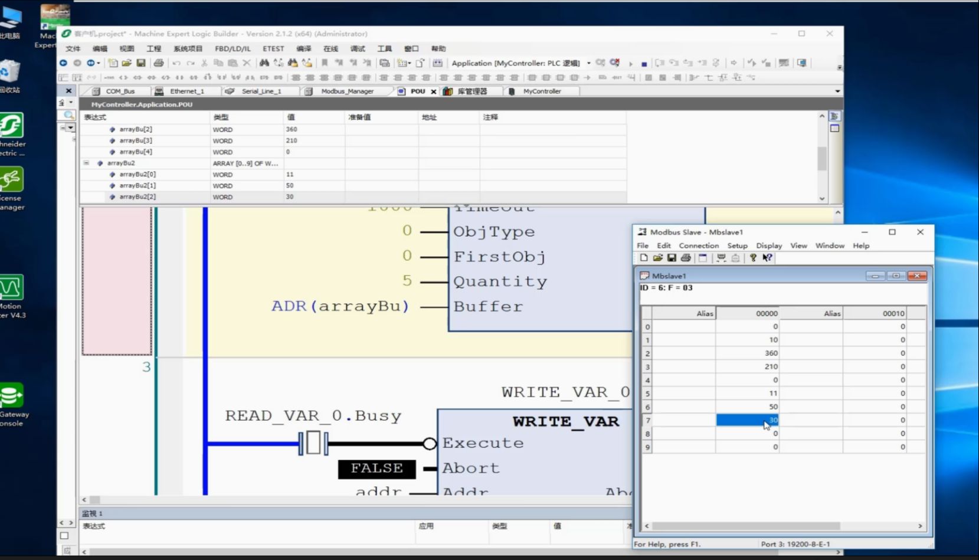This screenshot has width=979, height=560.
Task: Close the left navigator panel with X
Action: tap(68, 90)
